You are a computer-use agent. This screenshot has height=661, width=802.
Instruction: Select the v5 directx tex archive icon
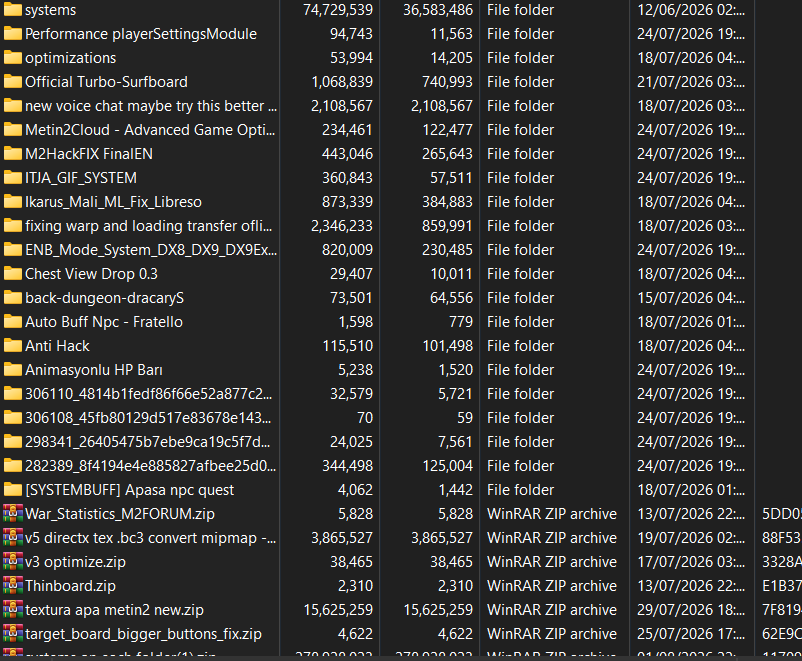[x=13, y=538]
